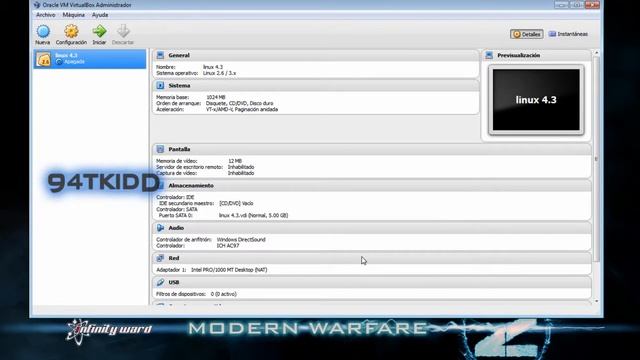Open General settings via header link

click(x=179, y=55)
